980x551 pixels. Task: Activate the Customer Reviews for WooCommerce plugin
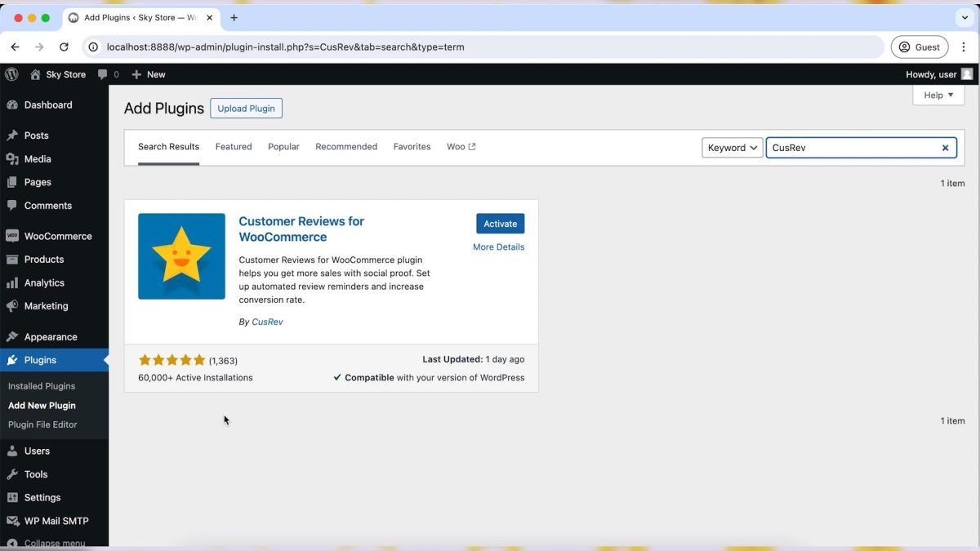500,223
